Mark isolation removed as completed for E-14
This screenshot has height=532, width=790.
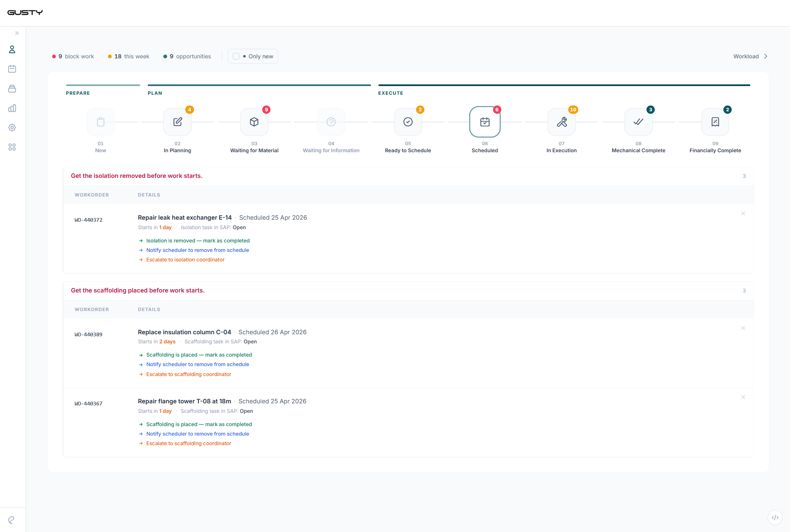194,241
